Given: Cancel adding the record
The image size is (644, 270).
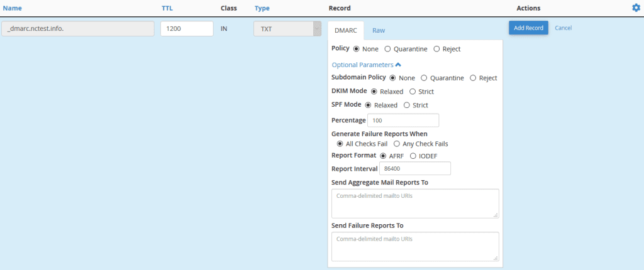Looking at the screenshot, I should (563, 28).
